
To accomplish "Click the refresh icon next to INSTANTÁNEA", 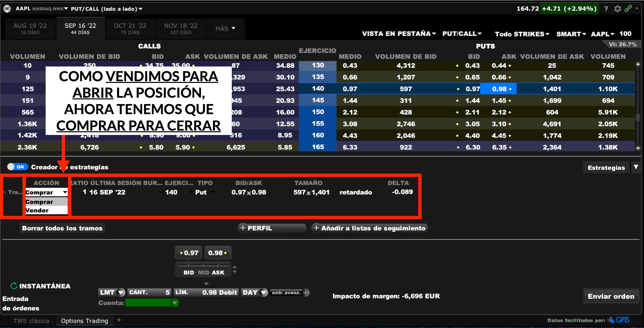I will click(14, 286).
